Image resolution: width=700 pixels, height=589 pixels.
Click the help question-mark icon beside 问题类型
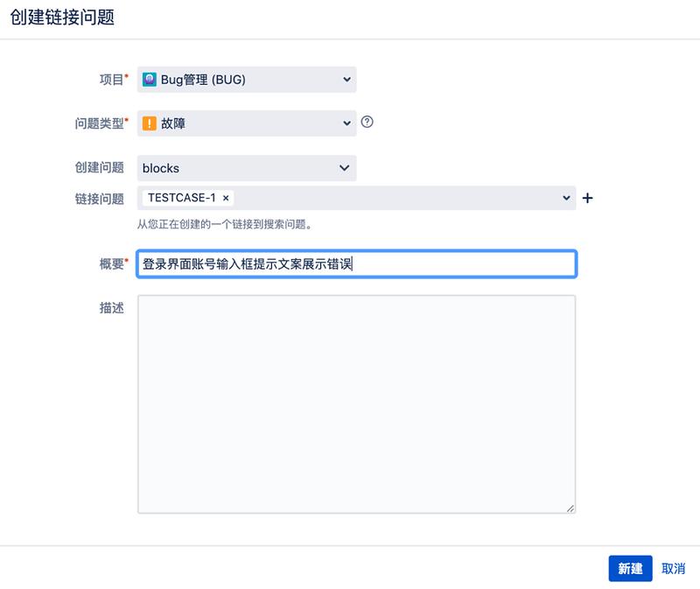coord(366,123)
